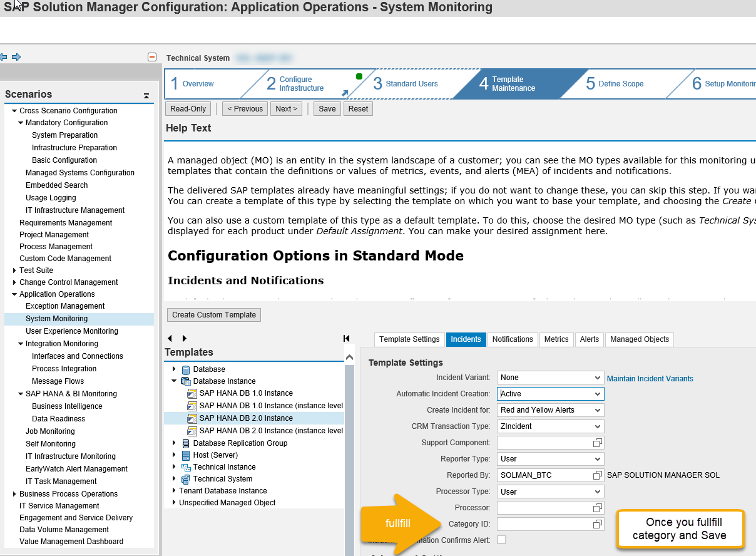This screenshot has width=756, height=556.
Task: Click the Database template icon
Action: point(185,369)
